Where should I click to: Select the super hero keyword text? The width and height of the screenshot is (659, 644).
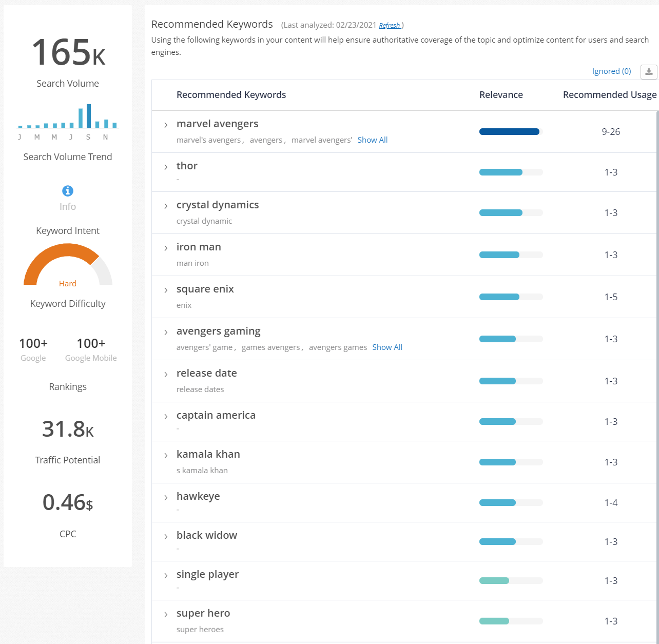(x=203, y=614)
